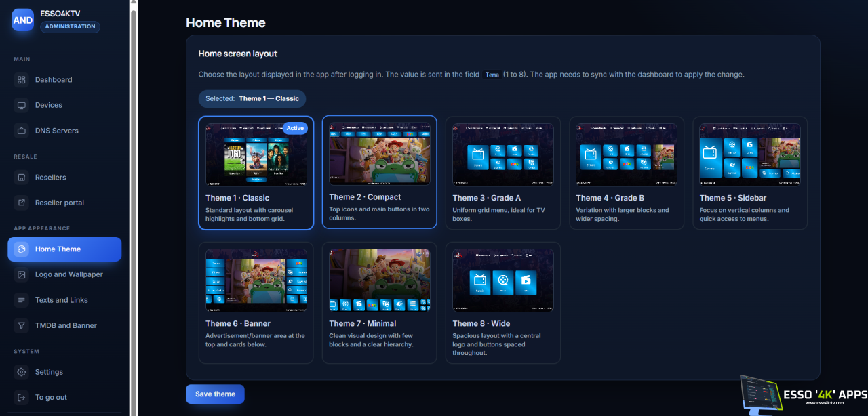Screen dimensions: 868x416
Task: Click the DNS Servers briefcase icon
Action: click(22, 131)
